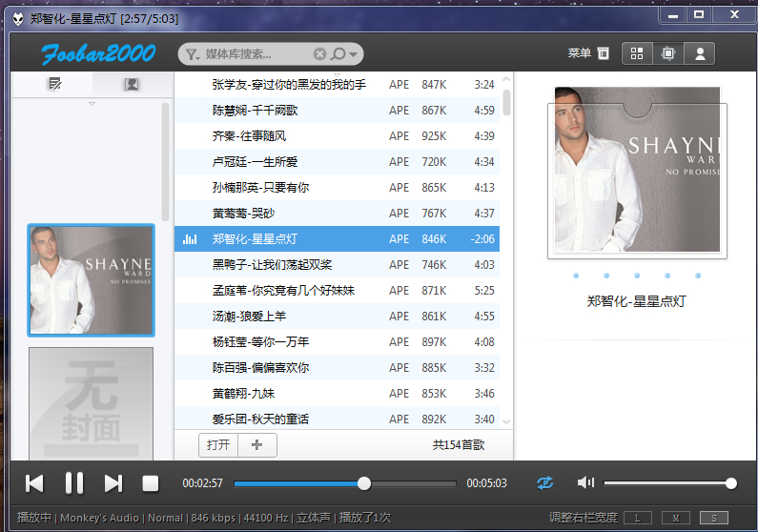758x532 pixels.
Task: Click the 00:05:03 total time label
Action: [487, 483]
